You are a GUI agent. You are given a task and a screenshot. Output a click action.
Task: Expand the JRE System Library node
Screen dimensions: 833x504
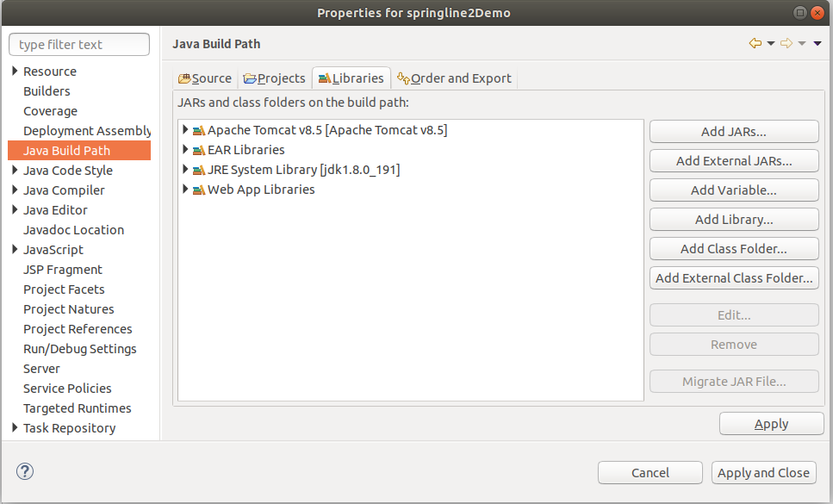(185, 170)
